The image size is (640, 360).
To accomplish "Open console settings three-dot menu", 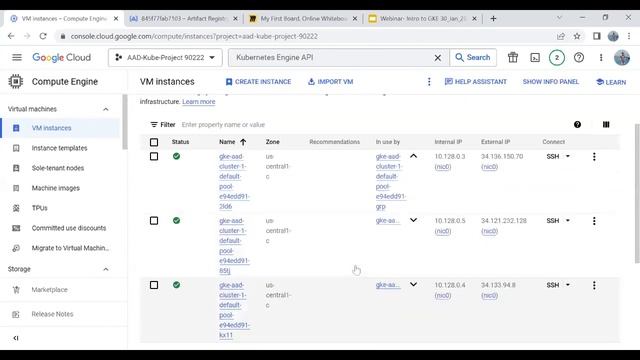I will click(x=601, y=58).
